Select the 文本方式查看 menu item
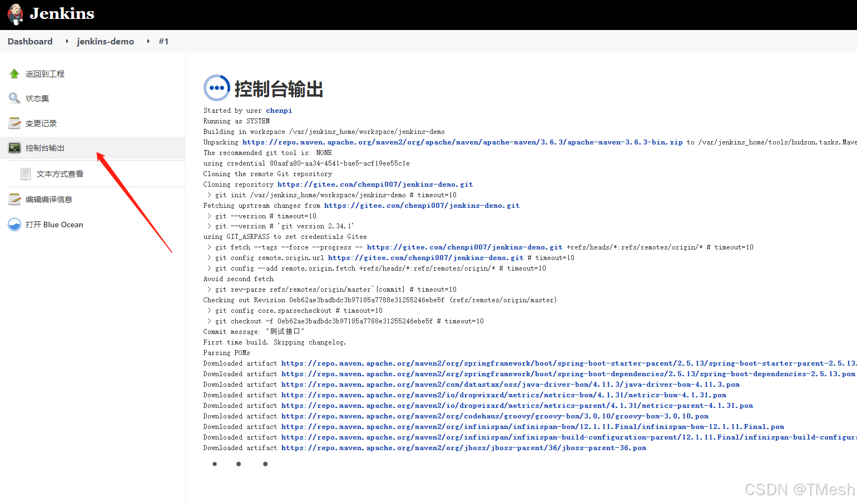This screenshot has width=857, height=504. tap(60, 174)
